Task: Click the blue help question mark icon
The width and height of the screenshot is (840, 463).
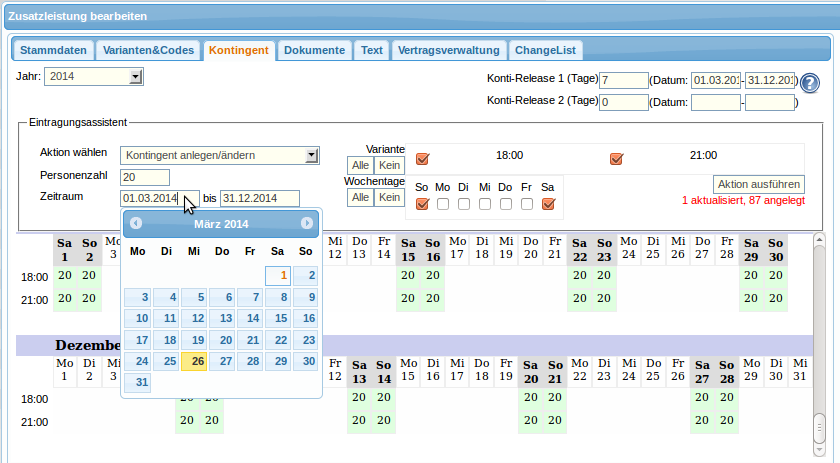Action: click(x=810, y=83)
